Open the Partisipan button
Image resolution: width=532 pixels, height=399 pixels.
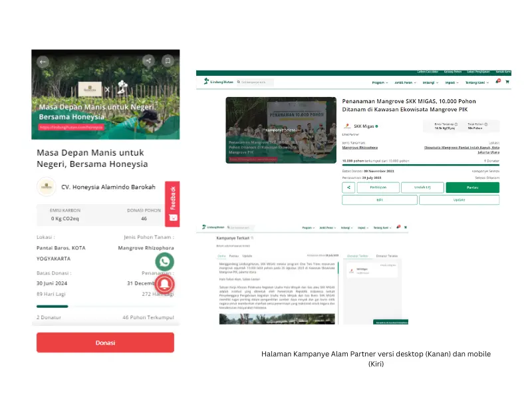[x=378, y=188]
